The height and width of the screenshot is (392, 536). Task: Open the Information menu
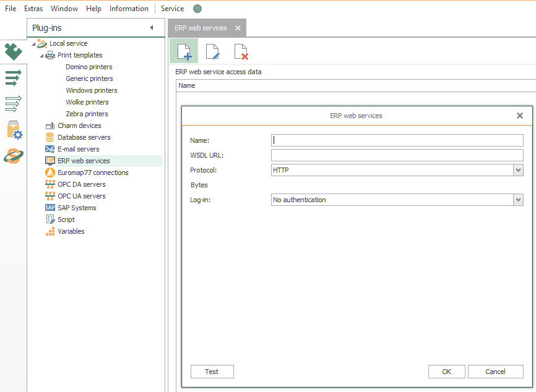[129, 9]
